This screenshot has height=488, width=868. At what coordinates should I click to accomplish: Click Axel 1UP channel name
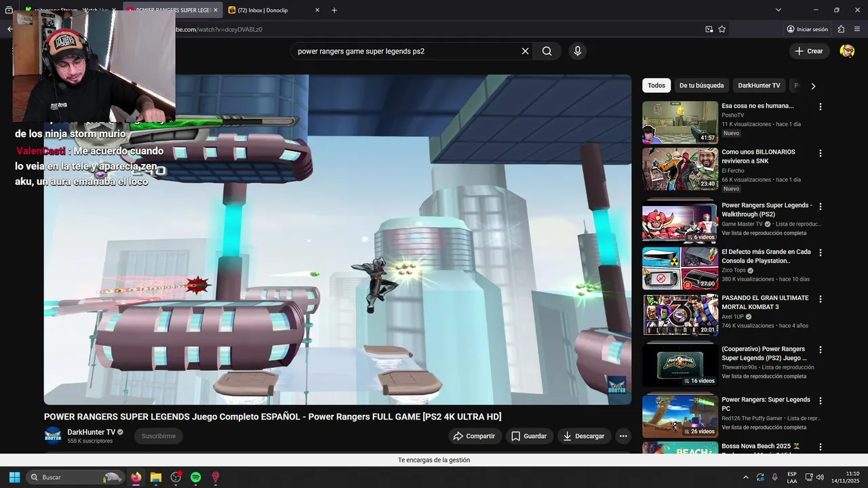(732, 317)
